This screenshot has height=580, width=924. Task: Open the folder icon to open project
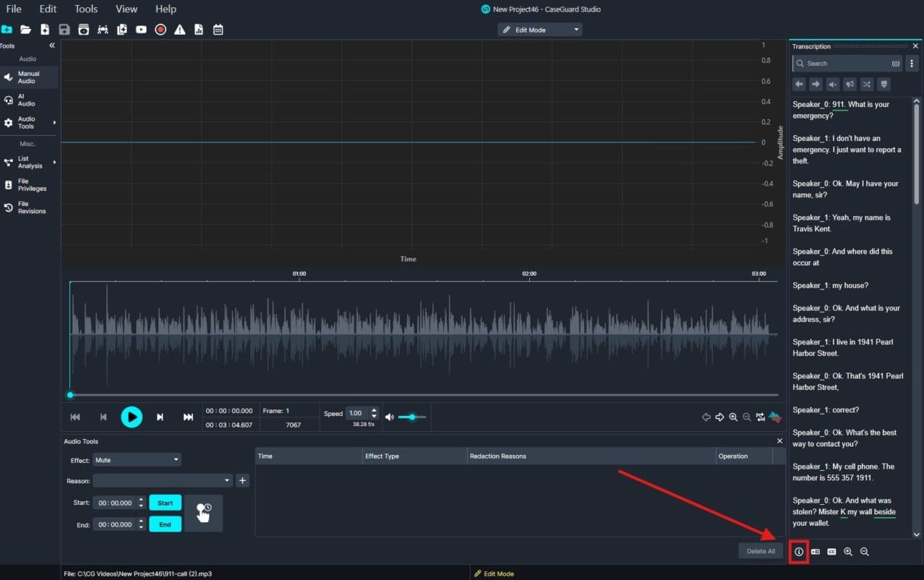coord(26,30)
